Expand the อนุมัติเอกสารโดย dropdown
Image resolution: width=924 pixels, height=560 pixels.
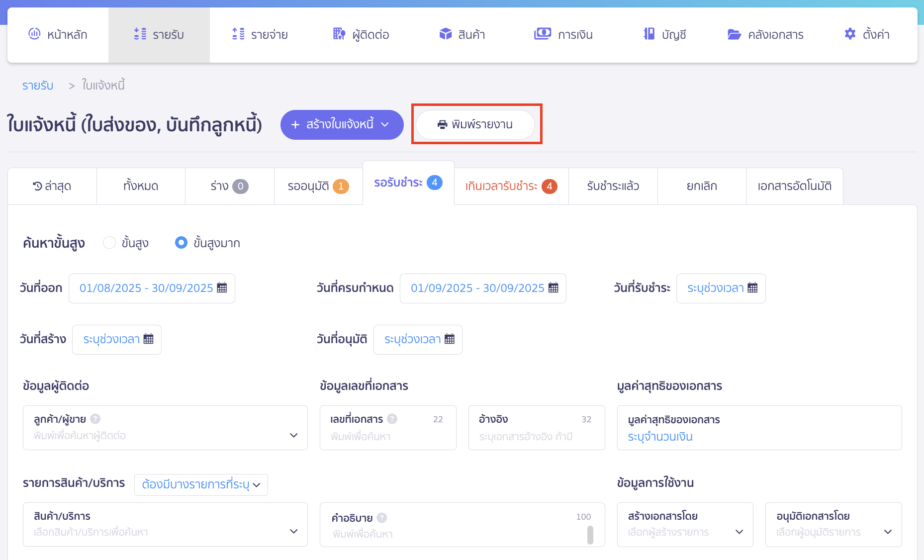point(888,532)
